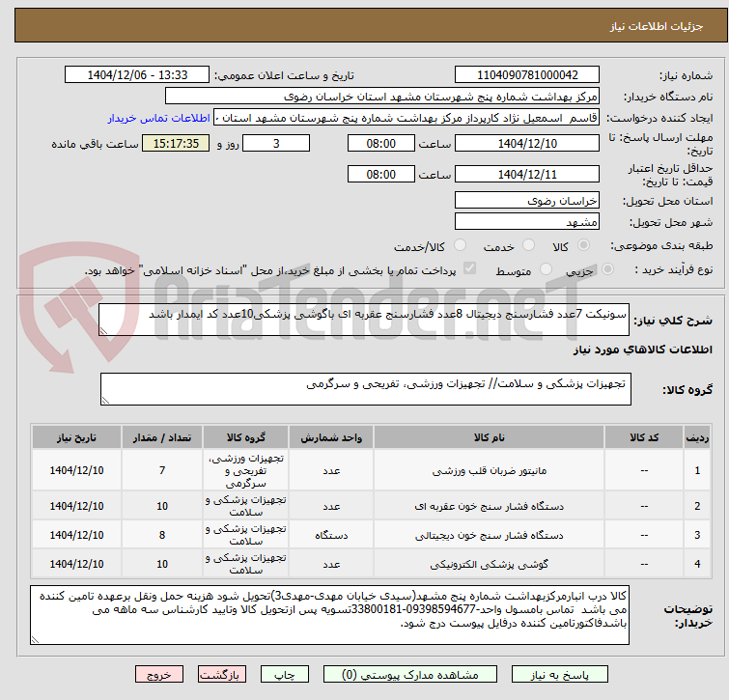Toggle the اسناد خزانه اسلامی payment checkbox
The image size is (729, 700).
pyautogui.click(x=469, y=268)
